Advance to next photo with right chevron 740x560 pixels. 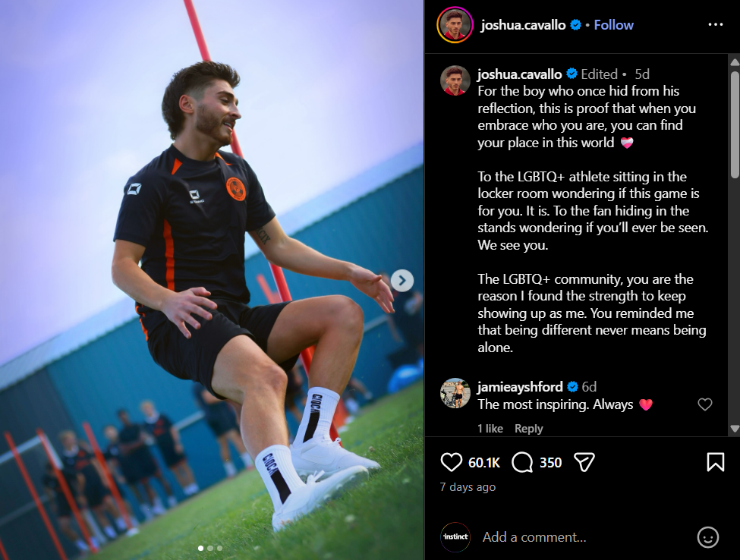(x=402, y=281)
